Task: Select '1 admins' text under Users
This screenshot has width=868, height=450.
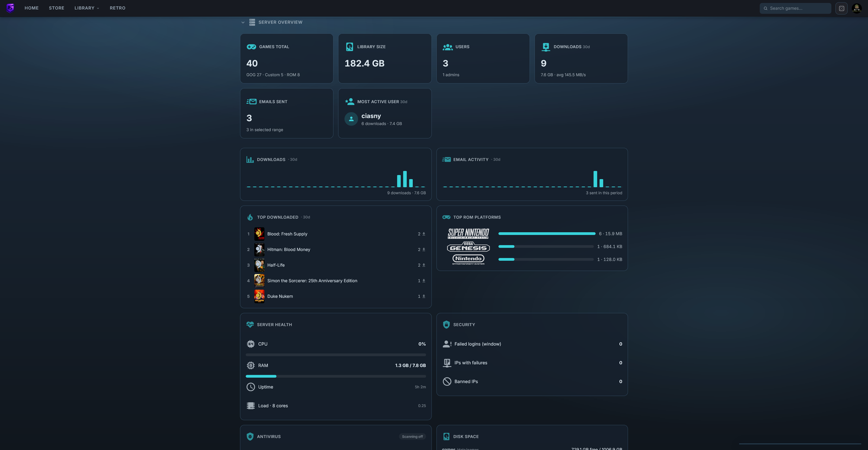Action: [451, 75]
